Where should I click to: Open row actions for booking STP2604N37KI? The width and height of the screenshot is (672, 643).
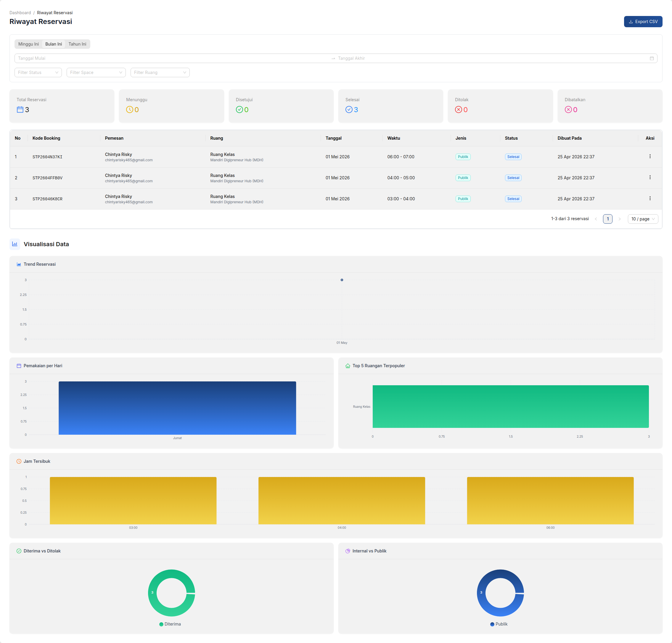(x=650, y=157)
